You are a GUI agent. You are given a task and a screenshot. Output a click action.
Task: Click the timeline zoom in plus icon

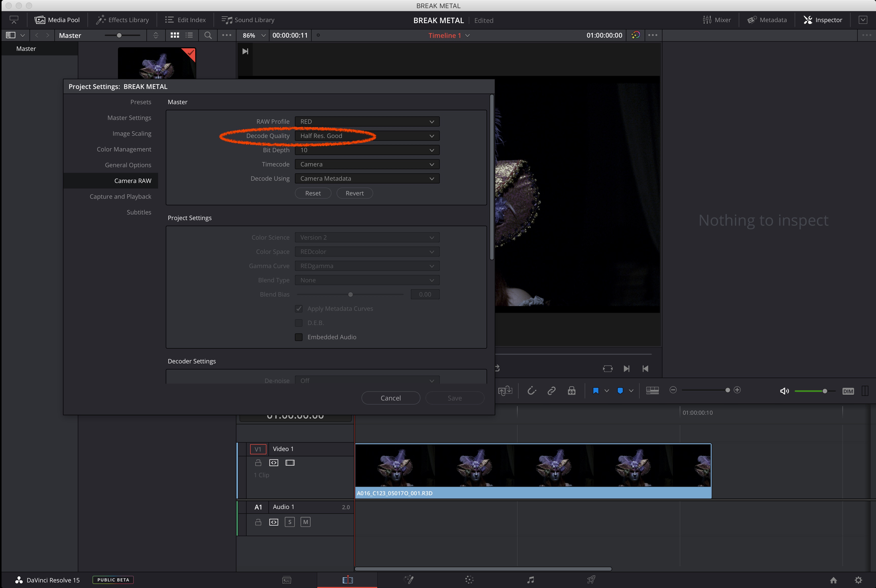click(x=737, y=390)
